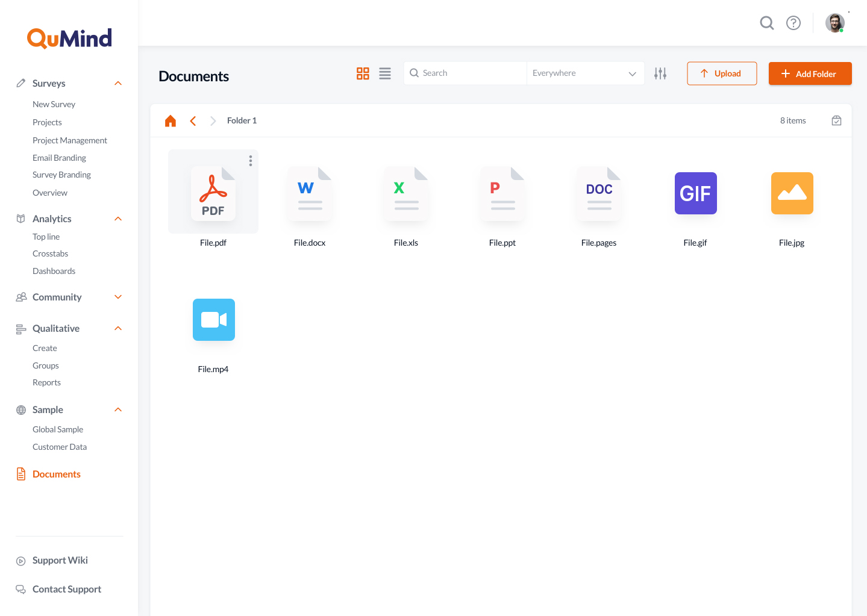Click the Contact Support chat icon
Screen dimensions: 867x616
[x=21, y=590]
